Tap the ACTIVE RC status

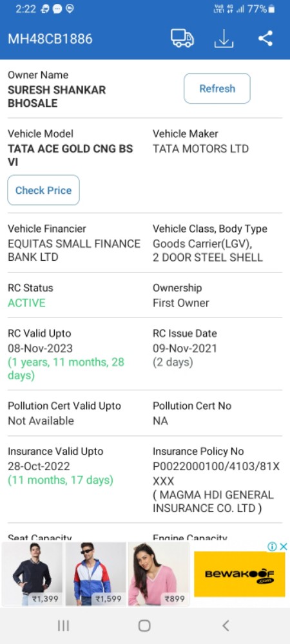pos(26,303)
